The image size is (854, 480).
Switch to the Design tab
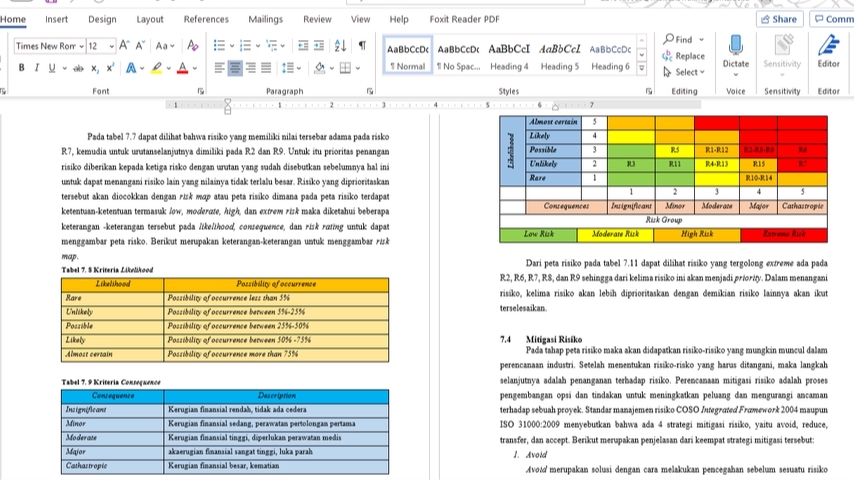(102, 19)
